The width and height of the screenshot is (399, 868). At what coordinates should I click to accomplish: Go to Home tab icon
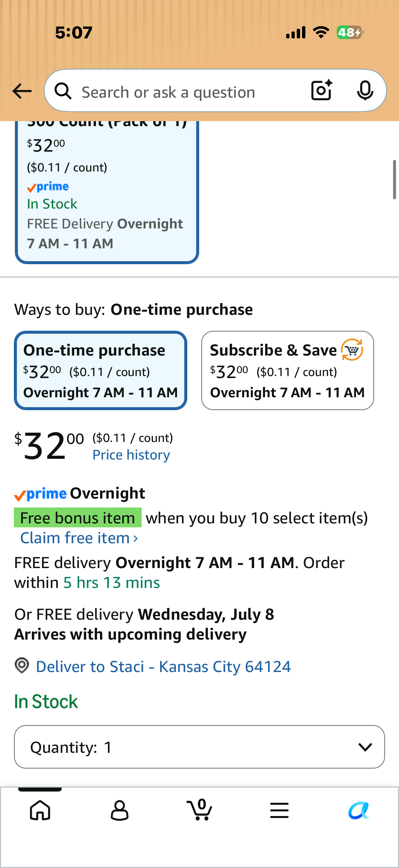pos(40,810)
